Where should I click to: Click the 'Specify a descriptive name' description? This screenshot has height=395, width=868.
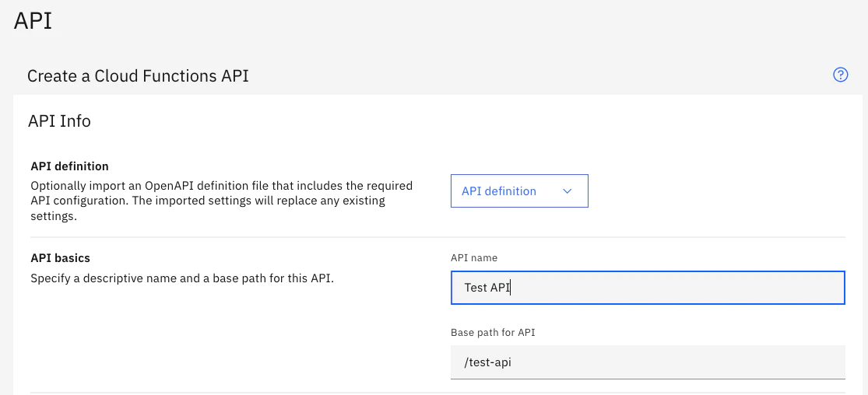[x=183, y=278]
